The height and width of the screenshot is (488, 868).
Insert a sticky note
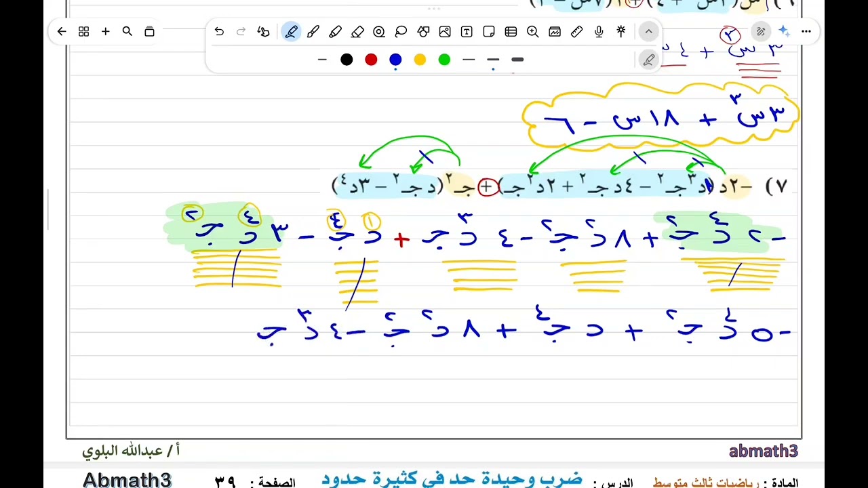(489, 31)
